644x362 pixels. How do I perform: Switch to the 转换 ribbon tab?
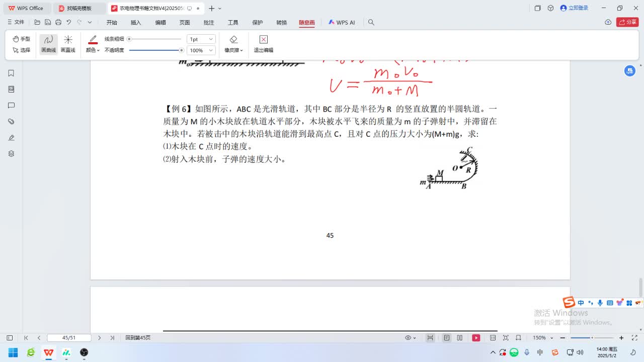pyautogui.click(x=282, y=23)
